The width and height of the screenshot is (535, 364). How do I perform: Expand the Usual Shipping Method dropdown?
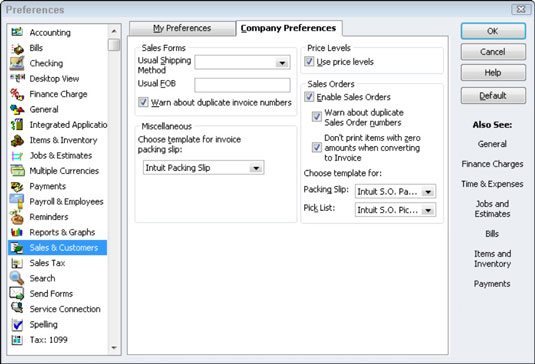coord(282,63)
